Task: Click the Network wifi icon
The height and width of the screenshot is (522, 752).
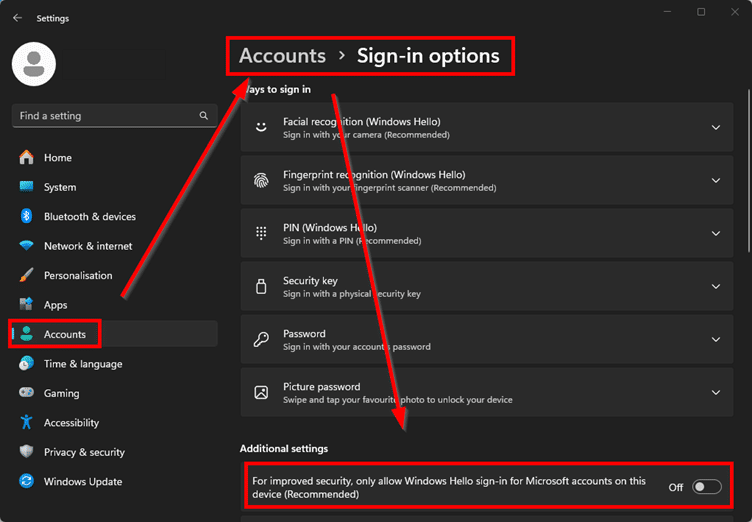Action: (26, 246)
